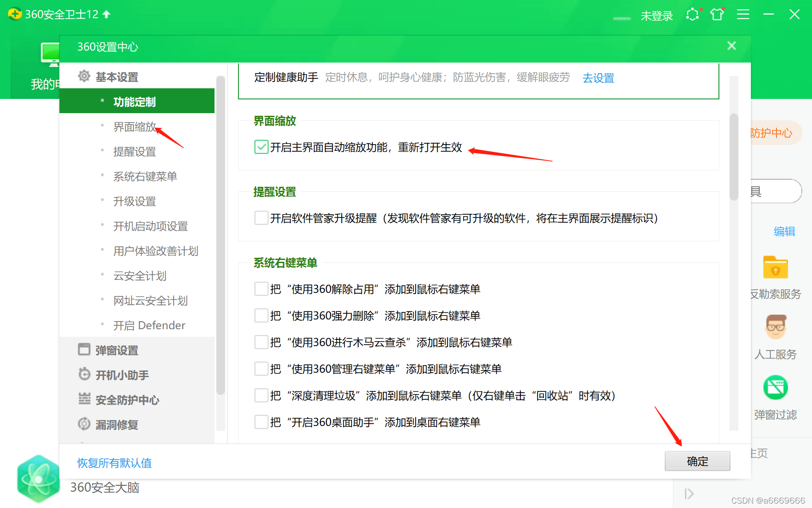Click the upgrade arrow next to 360安全卫士12

point(106,14)
